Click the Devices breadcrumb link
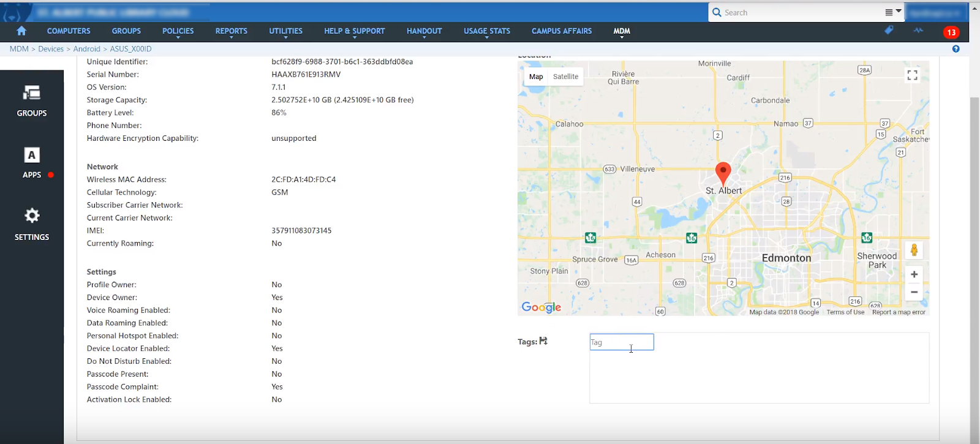The height and width of the screenshot is (444, 980). tap(51, 49)
